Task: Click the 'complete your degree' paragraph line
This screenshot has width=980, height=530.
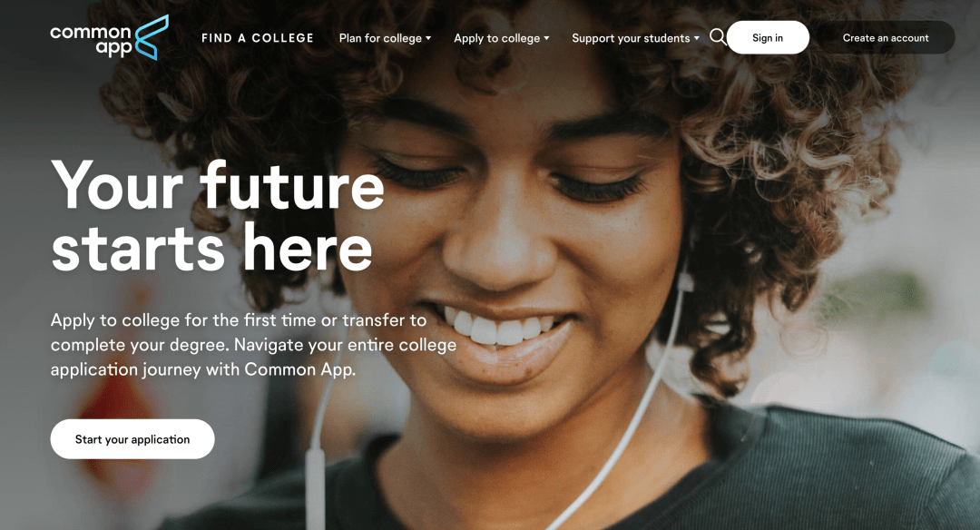Action: 253,345
